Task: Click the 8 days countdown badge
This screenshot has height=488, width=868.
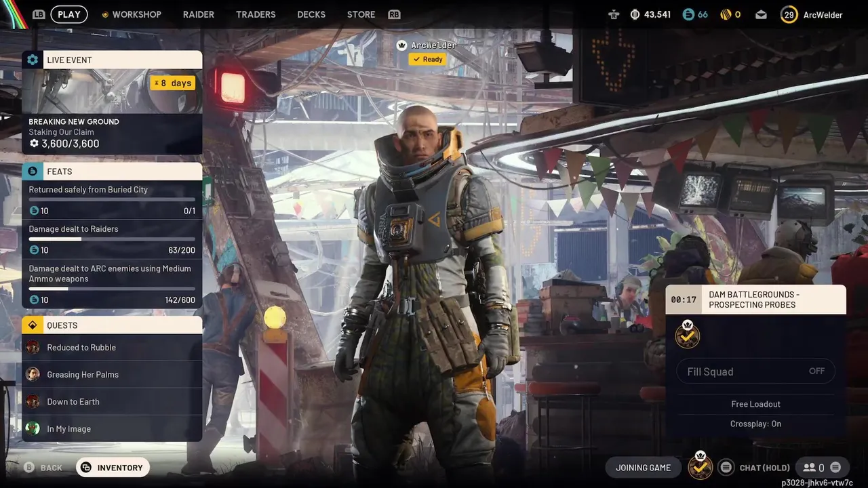Action: 173,83
